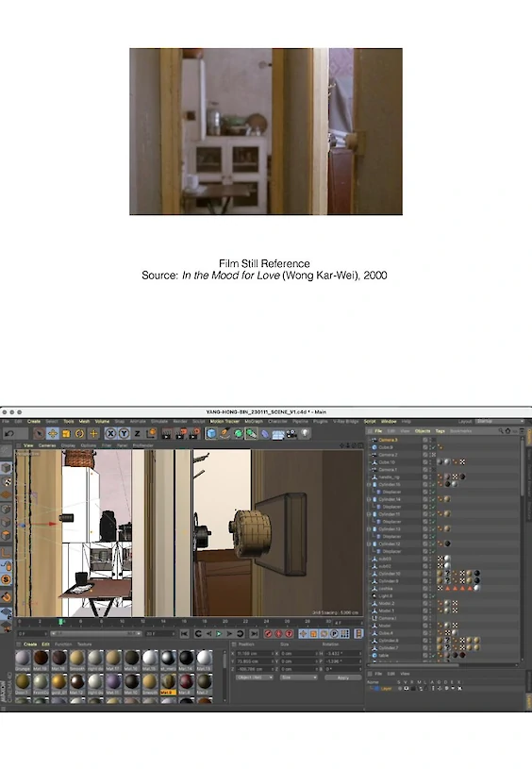Collapse the Cylinder.13 hierarchy
This screenshot has width=532, height=769.
point(369,529)
